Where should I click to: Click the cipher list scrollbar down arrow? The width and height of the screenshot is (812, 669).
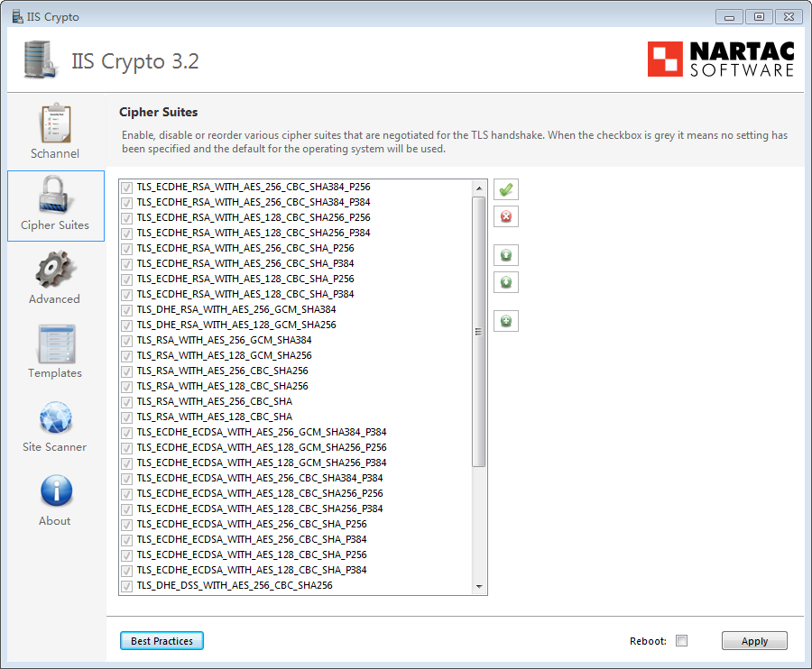coord(479,588)
